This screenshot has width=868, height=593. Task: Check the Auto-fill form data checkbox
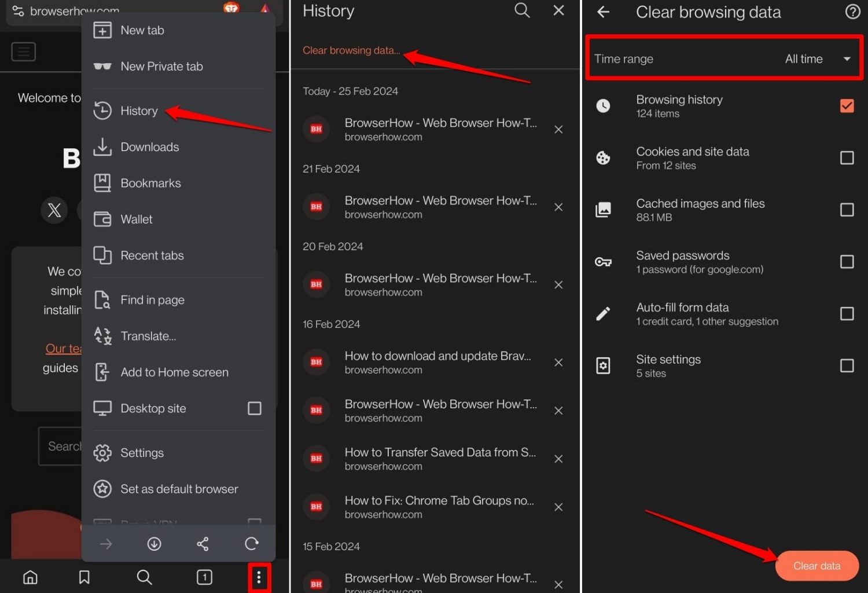847,314
